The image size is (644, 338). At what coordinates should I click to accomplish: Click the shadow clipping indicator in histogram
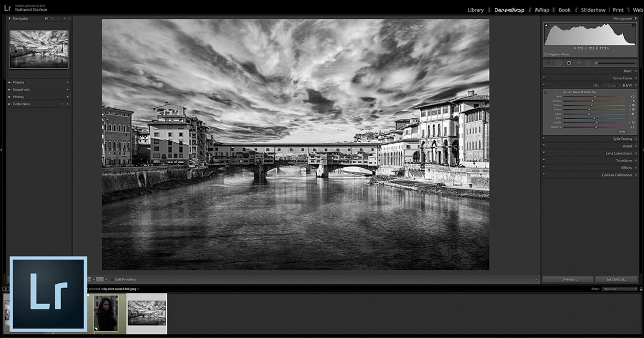[546, 25]
